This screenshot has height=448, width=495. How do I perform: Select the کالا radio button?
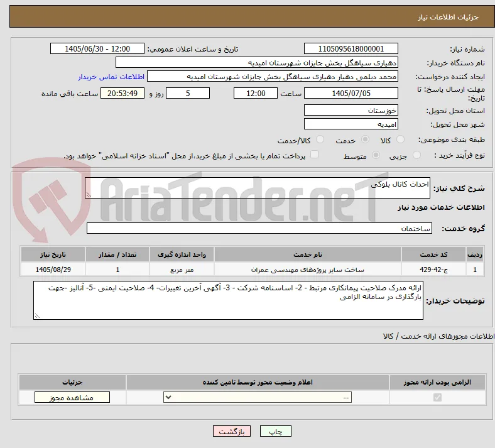(400, 139)
